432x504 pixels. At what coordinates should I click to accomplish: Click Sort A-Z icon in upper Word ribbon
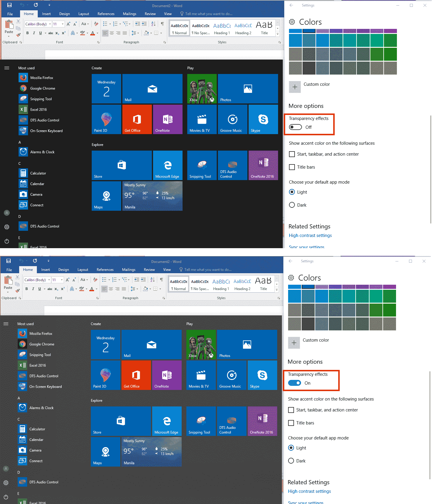pos(153,24)
